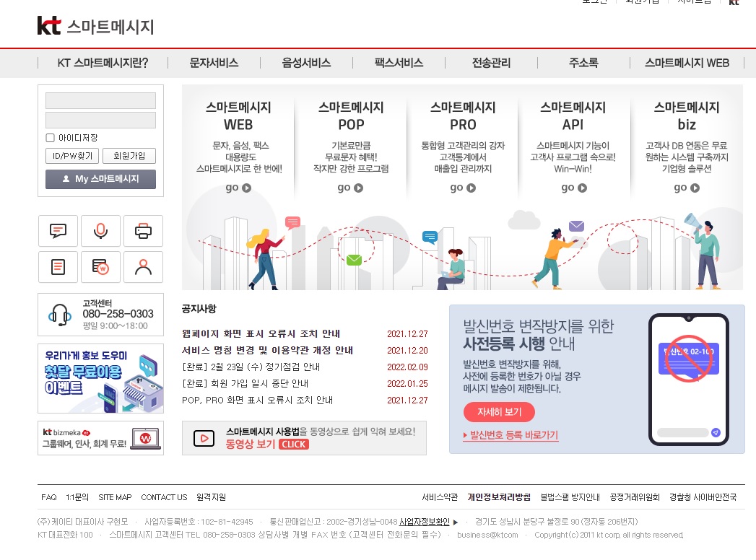The width and height of the screenshot is (756, 560).
Task: Click the 첫달 무료이용 이벤트 banner
Action: pyautogui.click(x=101, y=379)
